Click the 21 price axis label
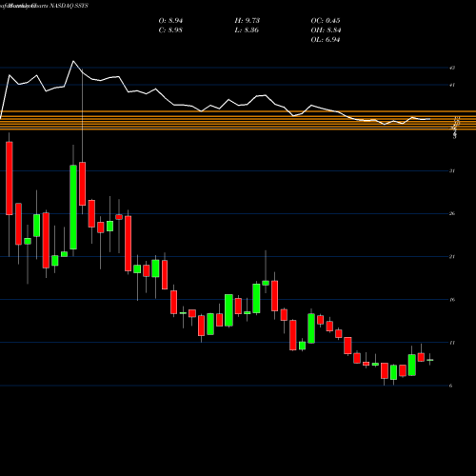Viewport: 476px width, 476px height. click(452, 256)
